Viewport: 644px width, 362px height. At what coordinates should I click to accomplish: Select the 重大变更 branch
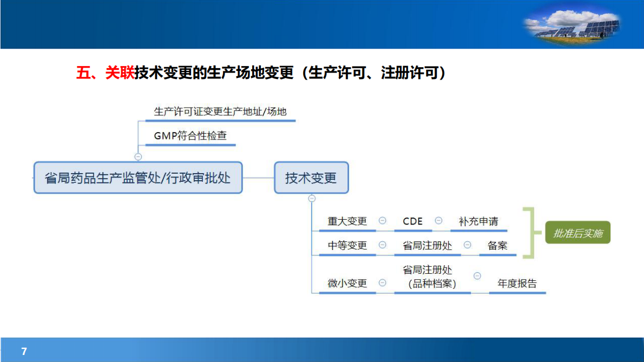(347, 221)
